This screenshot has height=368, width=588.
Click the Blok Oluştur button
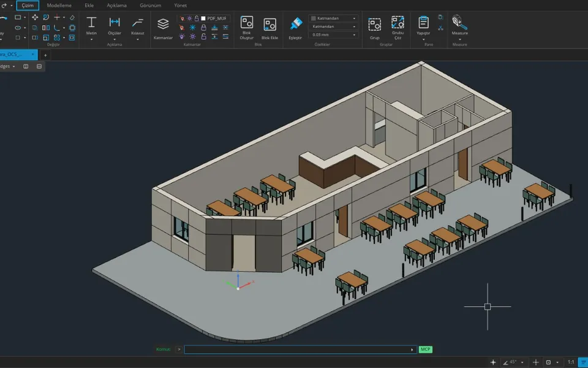point(246,28)
